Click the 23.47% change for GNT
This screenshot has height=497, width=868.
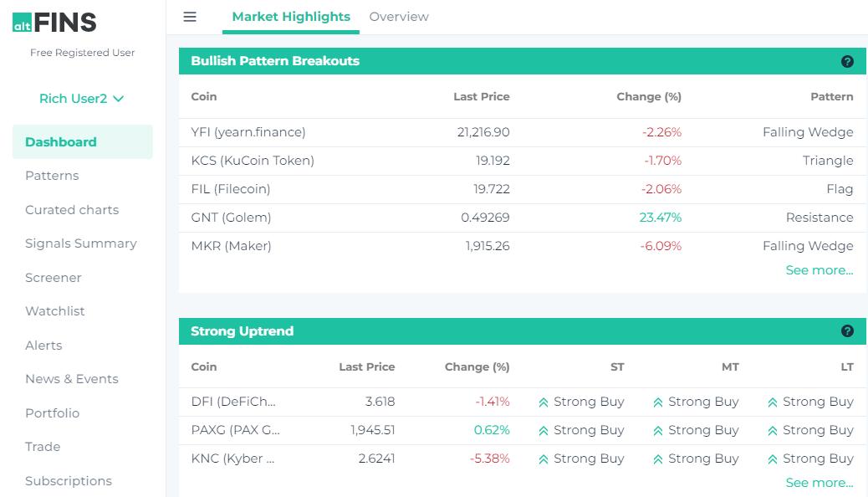pyautogui.click(x=660, y=218)
